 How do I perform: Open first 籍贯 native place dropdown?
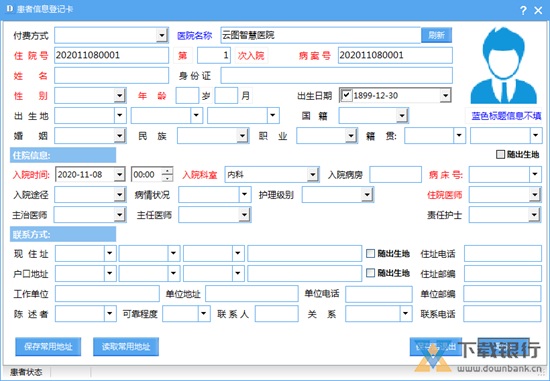pyautogui.click(x=459, y=135)
